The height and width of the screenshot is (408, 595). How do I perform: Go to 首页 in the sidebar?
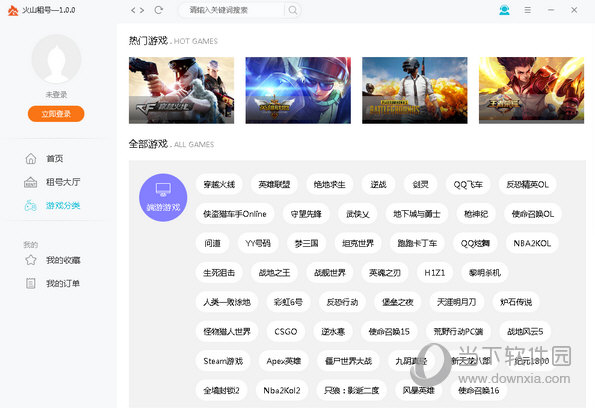pyautogui.click(x=55, y=158)
